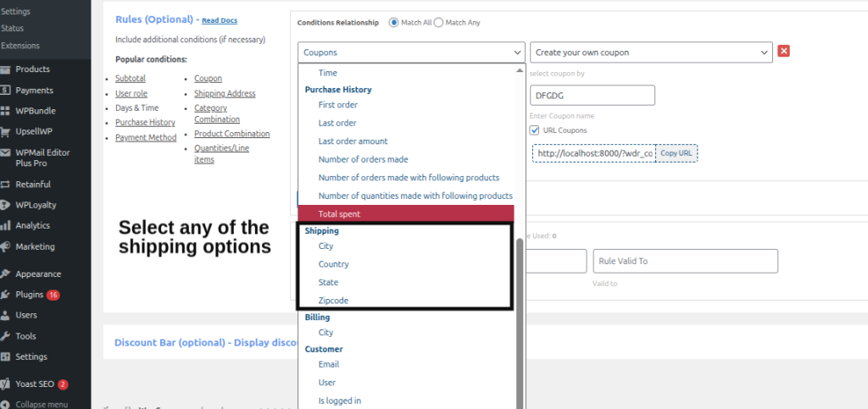Viewport: 868px width, 409px height.
Task: Open WPLoyalty in the sidebar
Action: (x=36, y=205)
